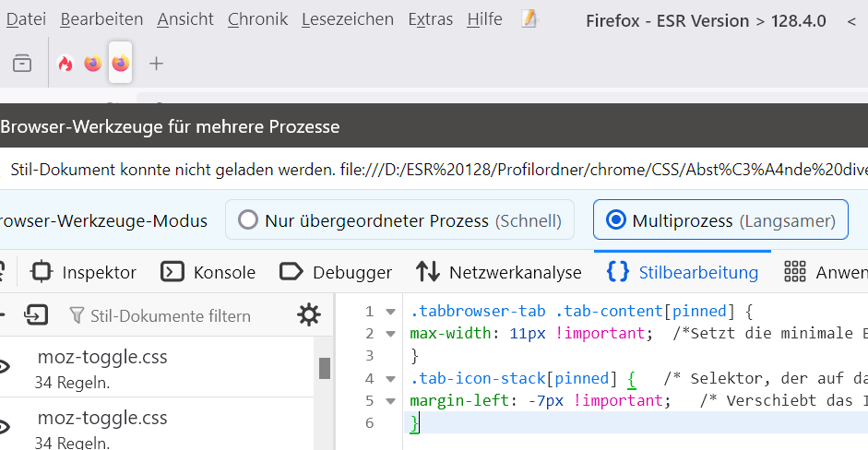Click the import stylesheet icon

36,315
